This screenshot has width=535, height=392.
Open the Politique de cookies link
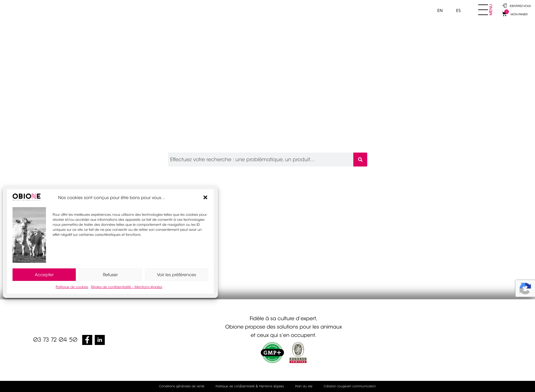(x=72, y=287)
